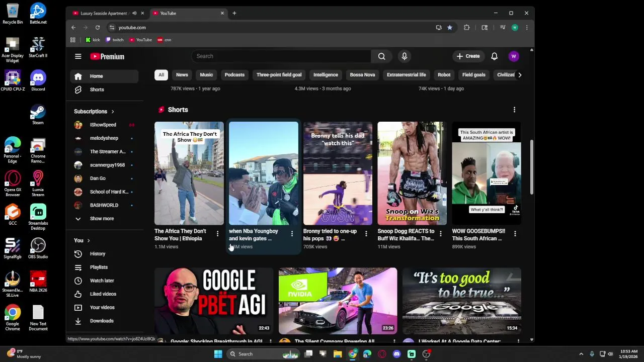Viewport: 644px width, 362px height.
Task: Open Liked videos
Action: pos(104,294)
